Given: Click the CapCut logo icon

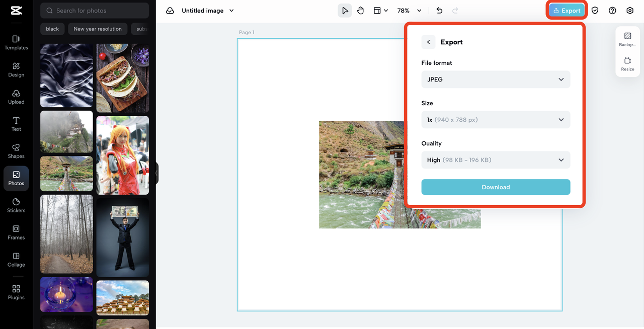Looking at the screenshot, I should [16, 11].
